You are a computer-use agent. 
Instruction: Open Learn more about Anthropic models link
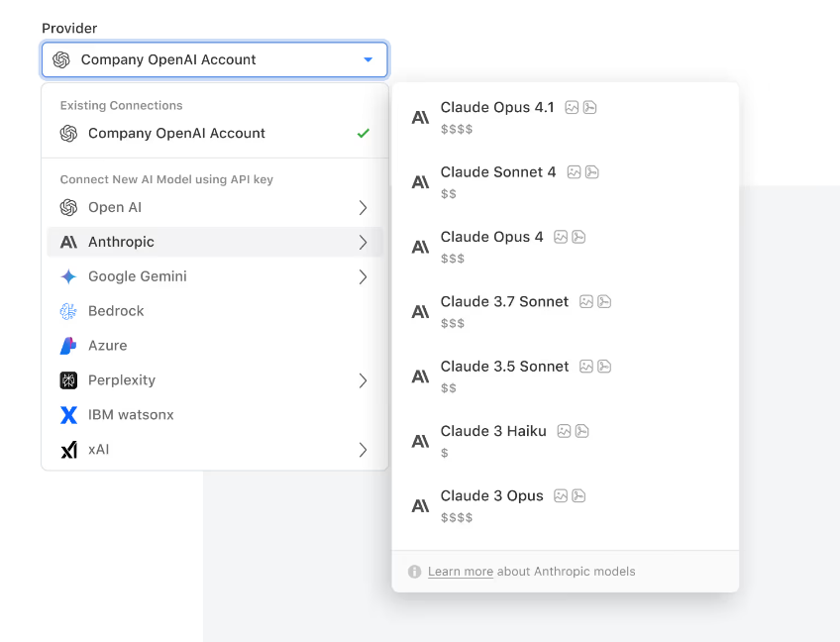click(461, 572)
